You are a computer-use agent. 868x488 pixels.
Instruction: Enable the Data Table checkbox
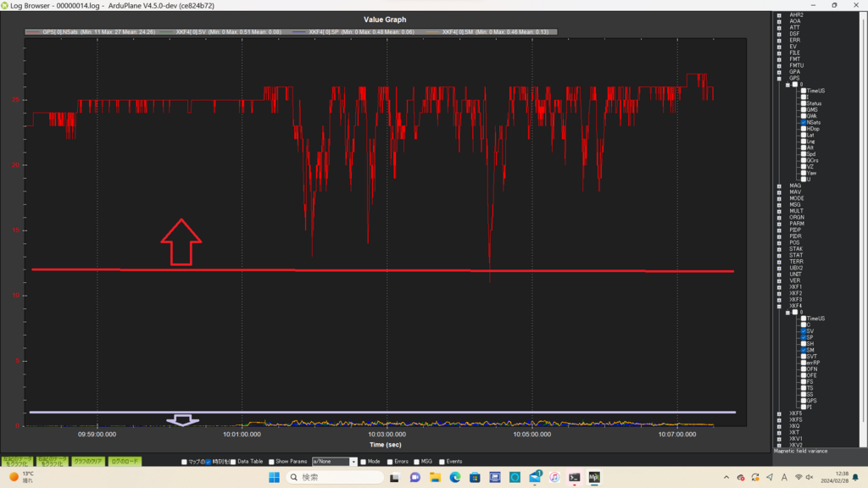[233, 462]
